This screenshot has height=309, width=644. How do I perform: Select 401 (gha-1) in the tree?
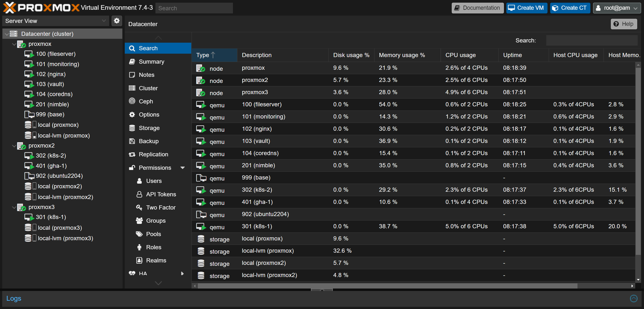coord(51,166)
